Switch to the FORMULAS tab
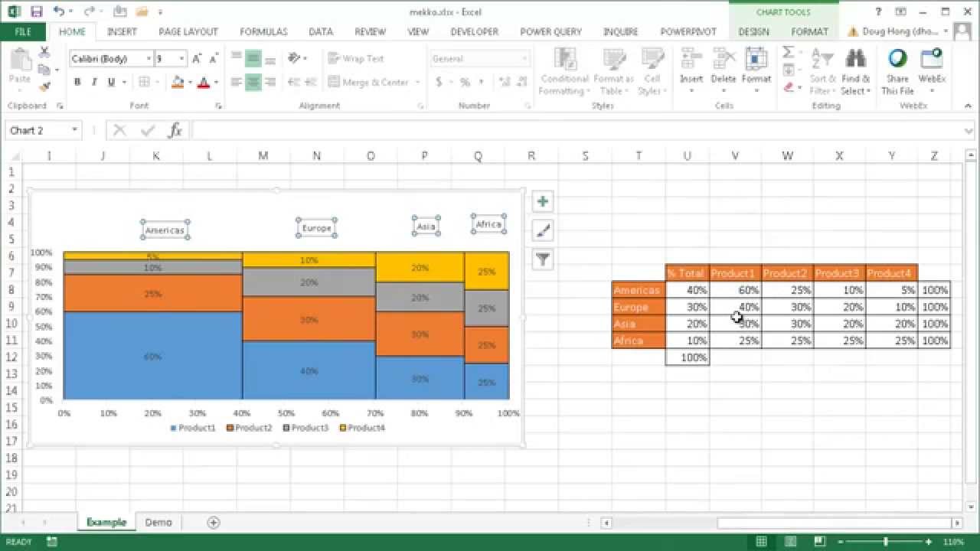 tap(263, 32)
